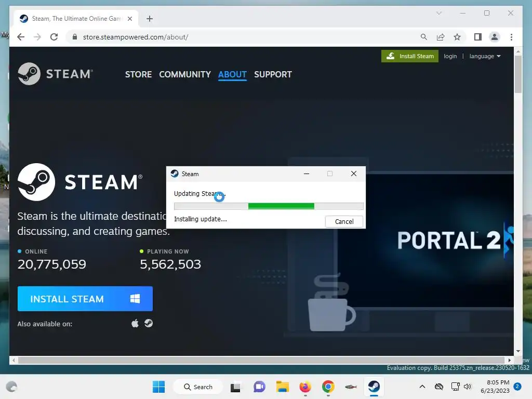The height and width of the screenshot is (399, 532).
Task: Select the Steam browser tab
Action: pos(76,19)
